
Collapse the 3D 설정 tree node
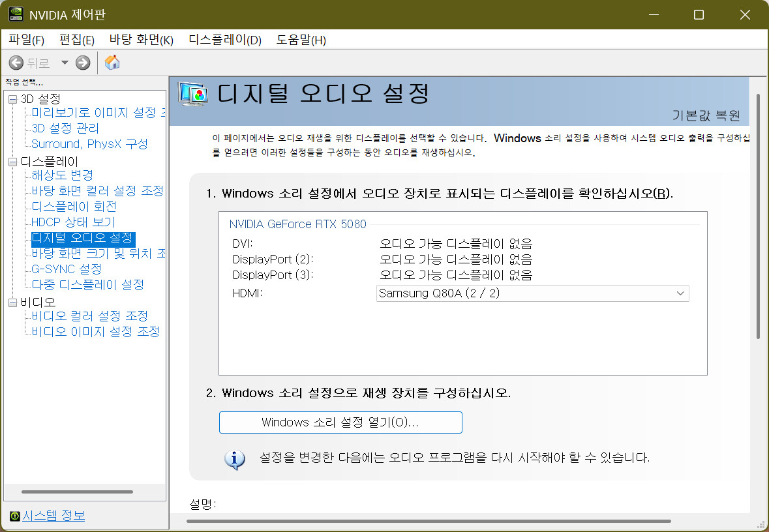click(13, 99)
